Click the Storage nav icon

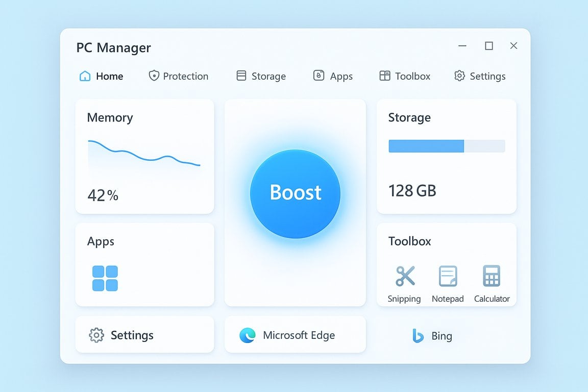pos(241,76)
